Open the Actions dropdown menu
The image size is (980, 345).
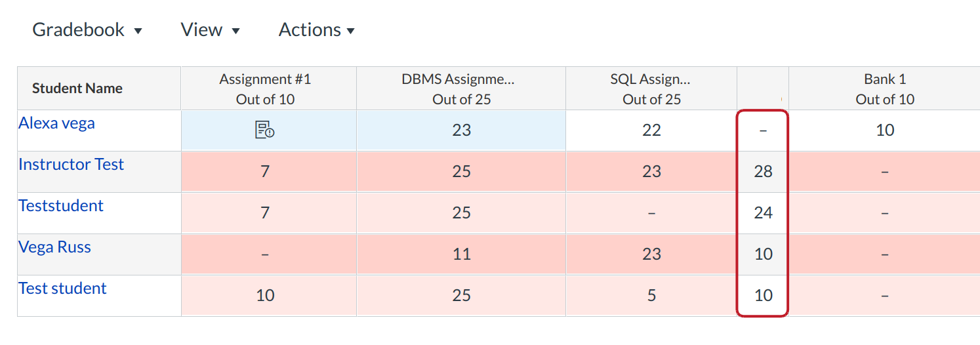[x=316, y=30]
